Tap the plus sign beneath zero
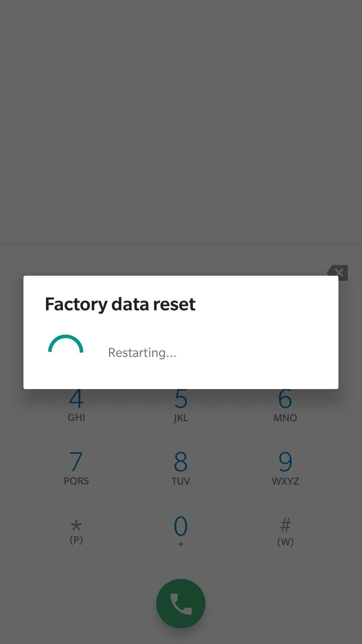The height and width of the screenshot is (644, 362). coord(181,544)
